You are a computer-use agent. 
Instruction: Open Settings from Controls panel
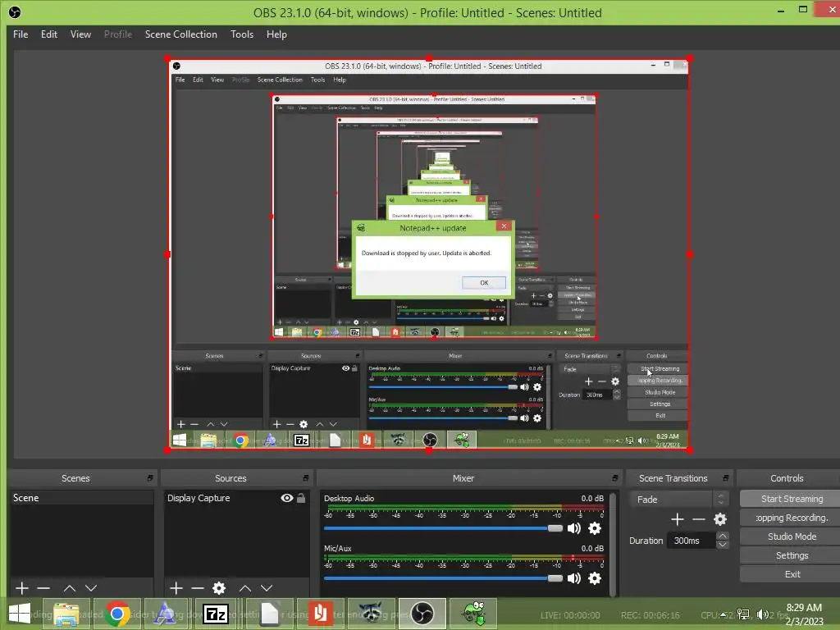[790, 555]
